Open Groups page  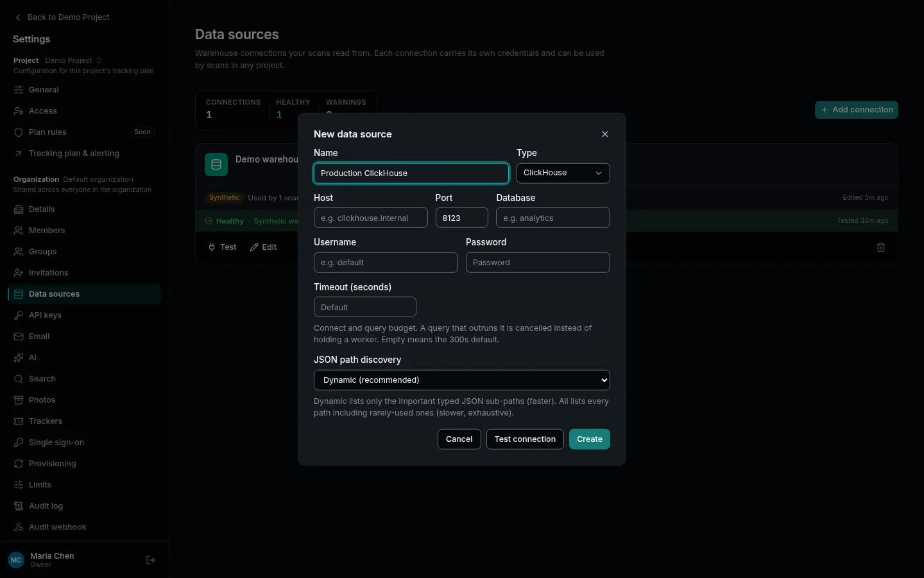click(x=84, y=252)
